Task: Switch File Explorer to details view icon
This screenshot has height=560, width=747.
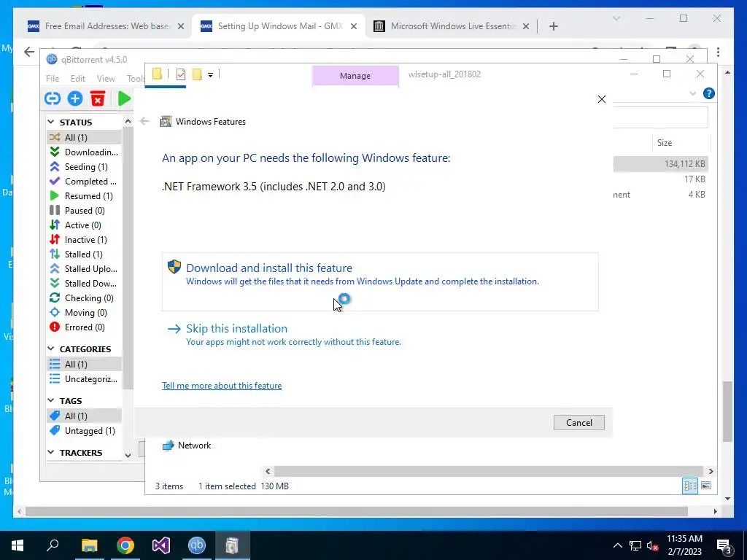Action: (x=690, y=486)
